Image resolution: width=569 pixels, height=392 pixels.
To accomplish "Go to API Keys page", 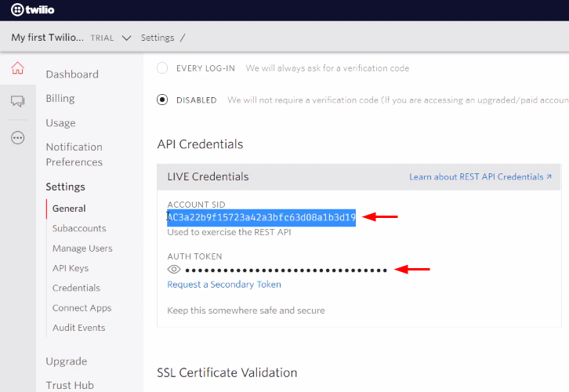I will pyautogui.click(x=71, y=268).
